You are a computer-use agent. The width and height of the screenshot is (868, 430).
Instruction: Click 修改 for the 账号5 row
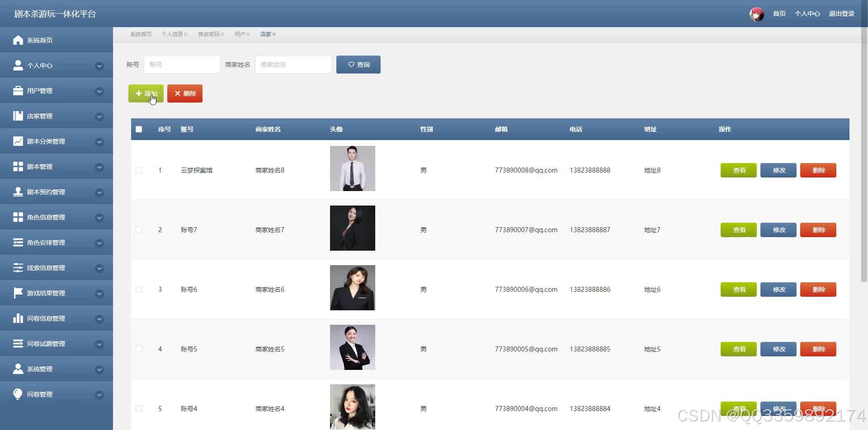tap(778, 349)
